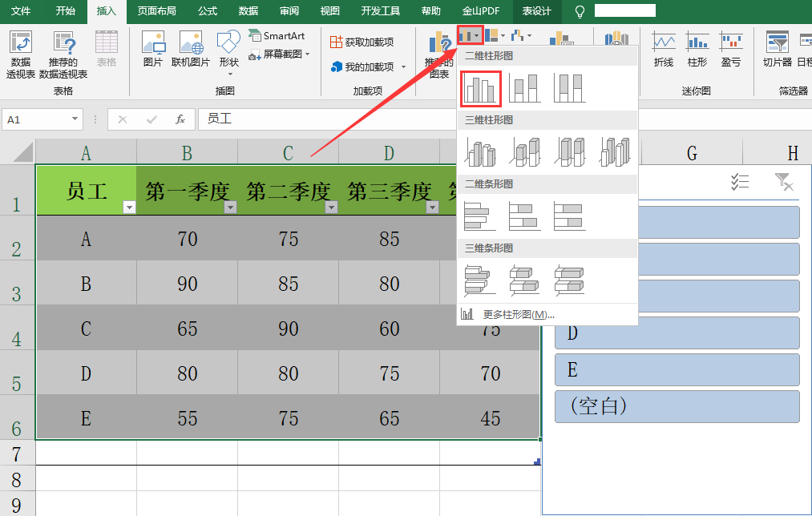Select cell with value 55 for employee E
Viewport: 812px width, 516px height.
pos(187,417)
